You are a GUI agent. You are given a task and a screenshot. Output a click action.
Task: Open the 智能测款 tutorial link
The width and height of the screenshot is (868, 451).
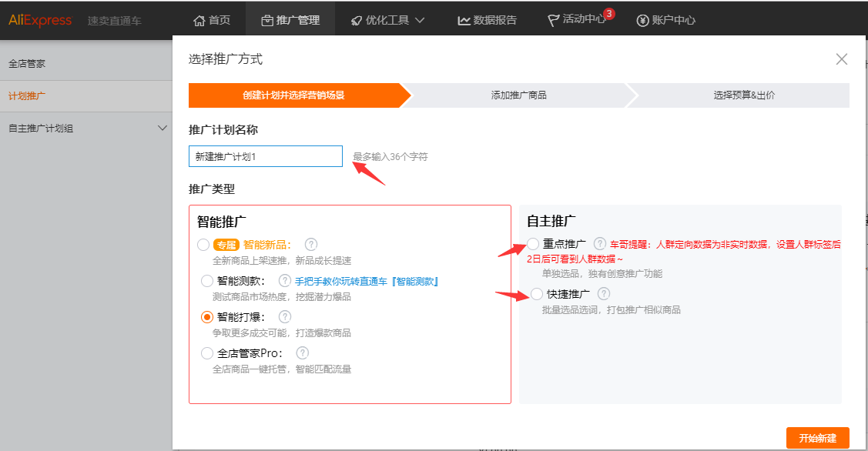pos(366,281)
